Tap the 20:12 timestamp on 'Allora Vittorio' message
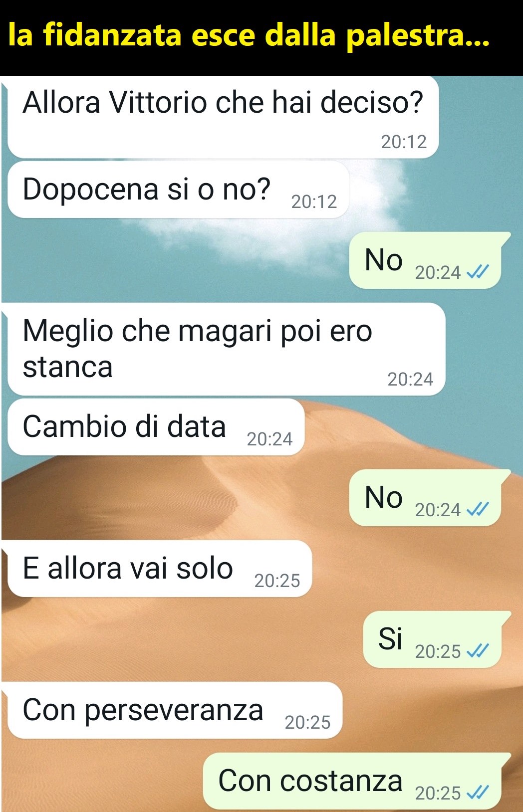 click(404, 142)
